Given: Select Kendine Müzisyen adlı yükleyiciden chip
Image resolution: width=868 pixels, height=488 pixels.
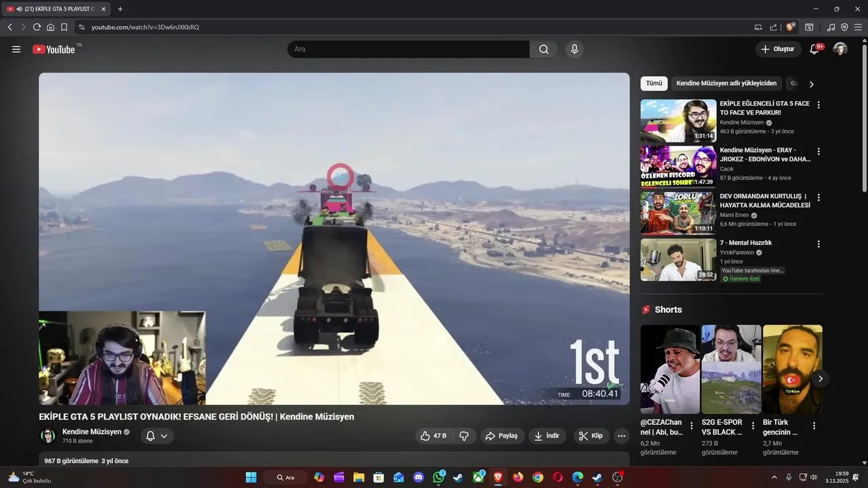Looking at the screenshot, I should pyautogui.click(x=726, y=83).
